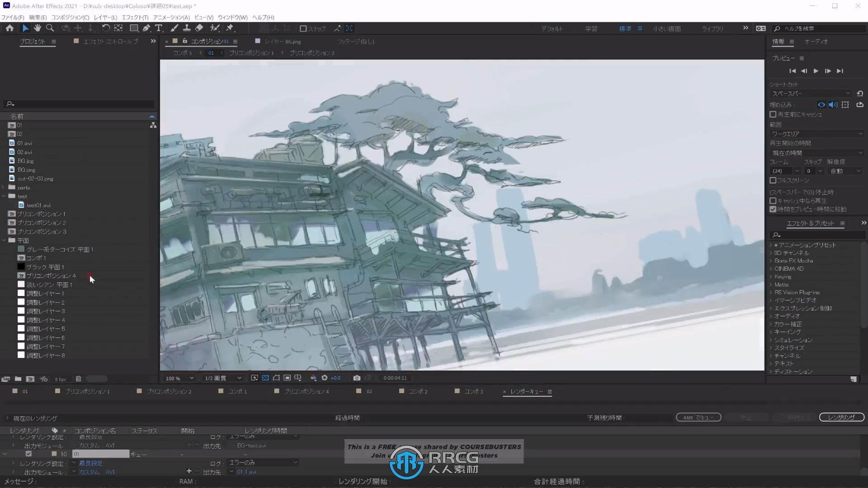This screenshot has width=868, height=488.
Task: Open the Composition menu
Action: pos(70,17)
